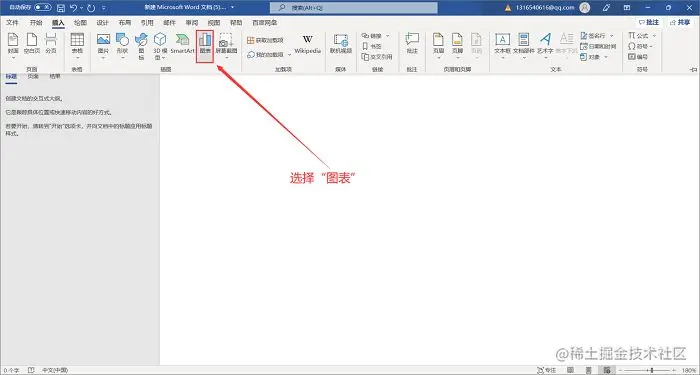Toggle the AutoSave (自动保存) switch

pos(42,8)
